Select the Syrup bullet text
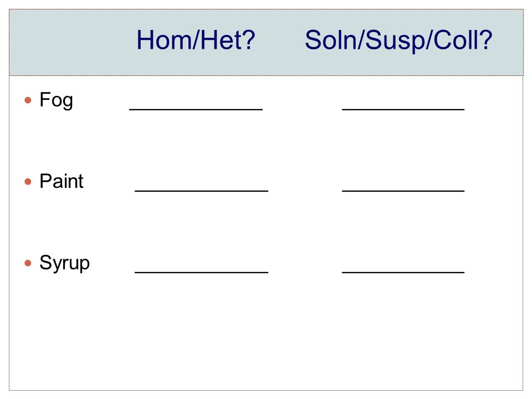532x399 pixels. [64, 263]
